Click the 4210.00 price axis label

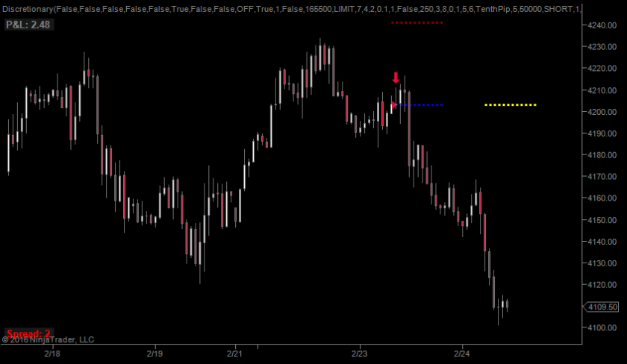(602, 90)
